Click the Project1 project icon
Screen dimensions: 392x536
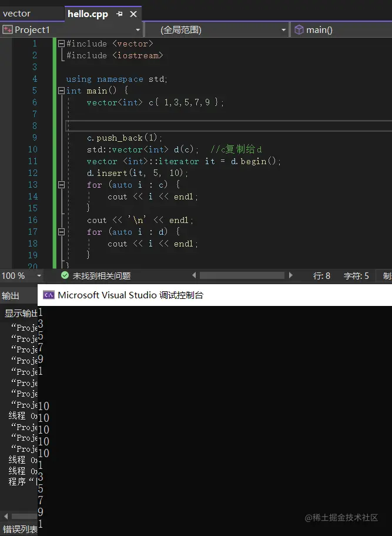point(7,30)
